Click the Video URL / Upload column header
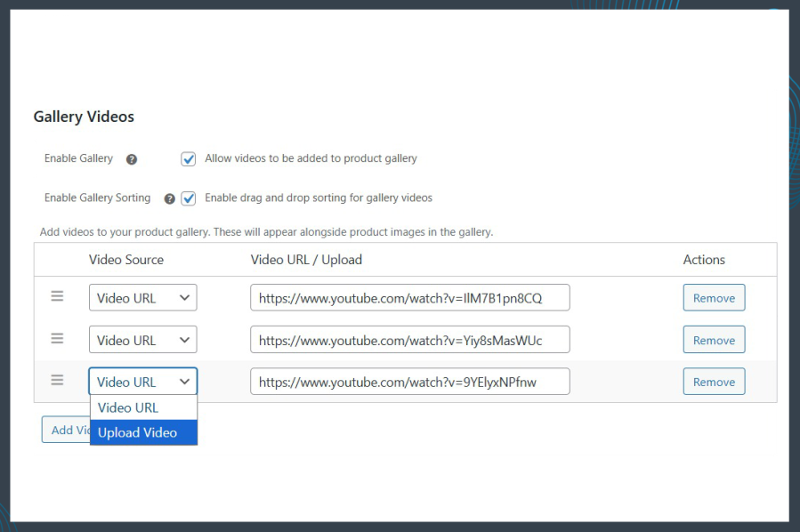This screenshot has height=532, width=800. (306, 259)
